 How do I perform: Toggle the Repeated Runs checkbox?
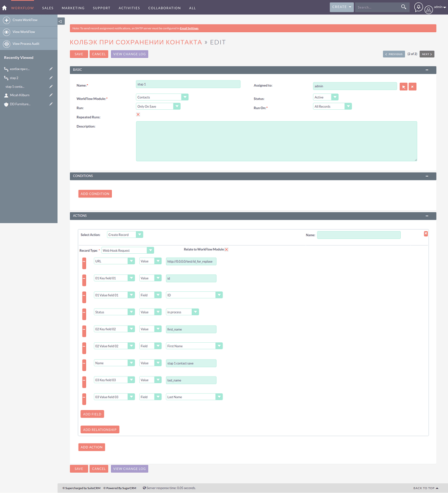coord(138,115)
